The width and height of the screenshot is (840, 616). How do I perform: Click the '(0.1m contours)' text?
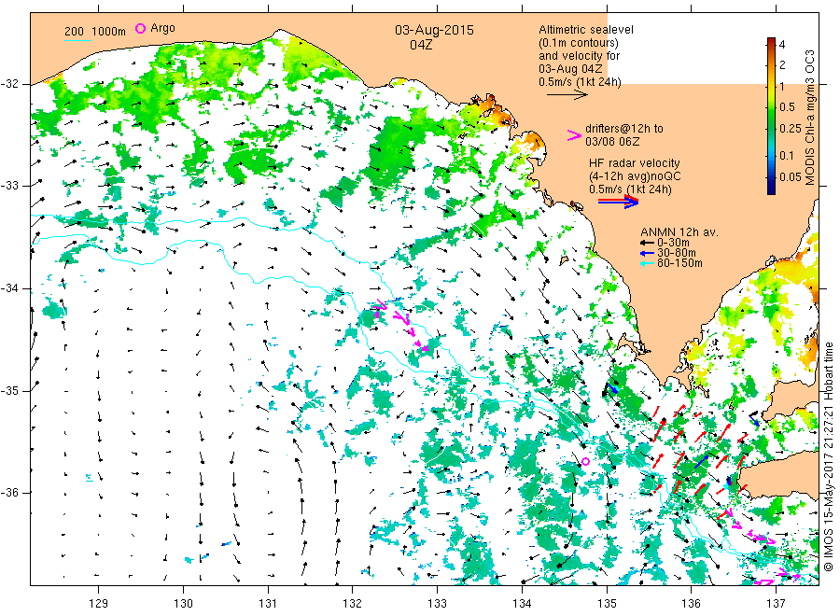[579, 42]
